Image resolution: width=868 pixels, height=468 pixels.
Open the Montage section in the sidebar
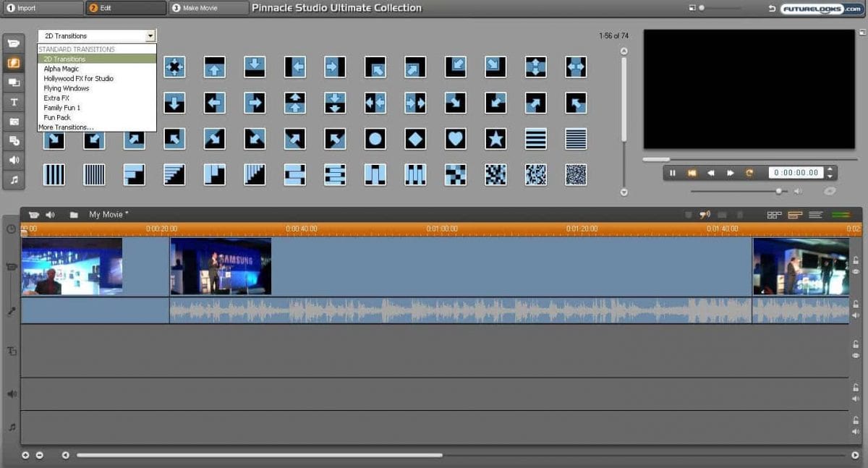[x=13, y=82]
